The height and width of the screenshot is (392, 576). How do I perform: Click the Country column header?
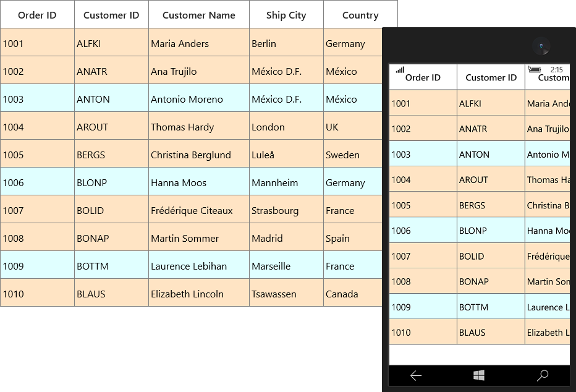(360, 15)
